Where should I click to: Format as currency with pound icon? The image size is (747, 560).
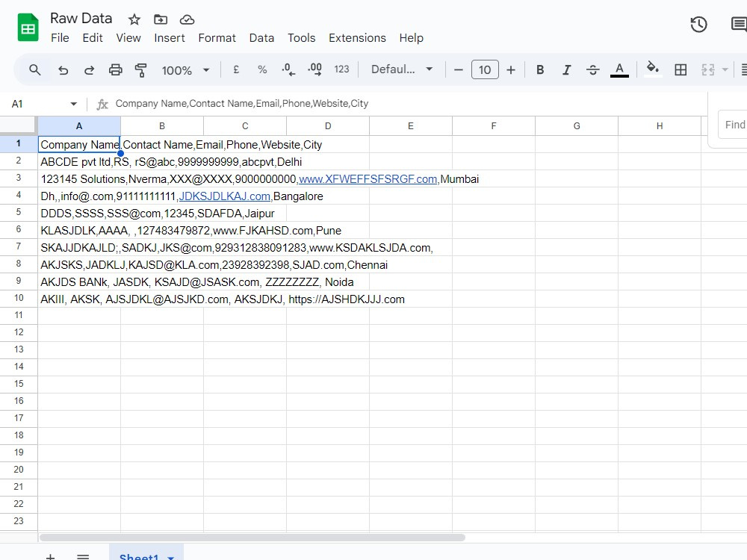click(x=236, y=69)
